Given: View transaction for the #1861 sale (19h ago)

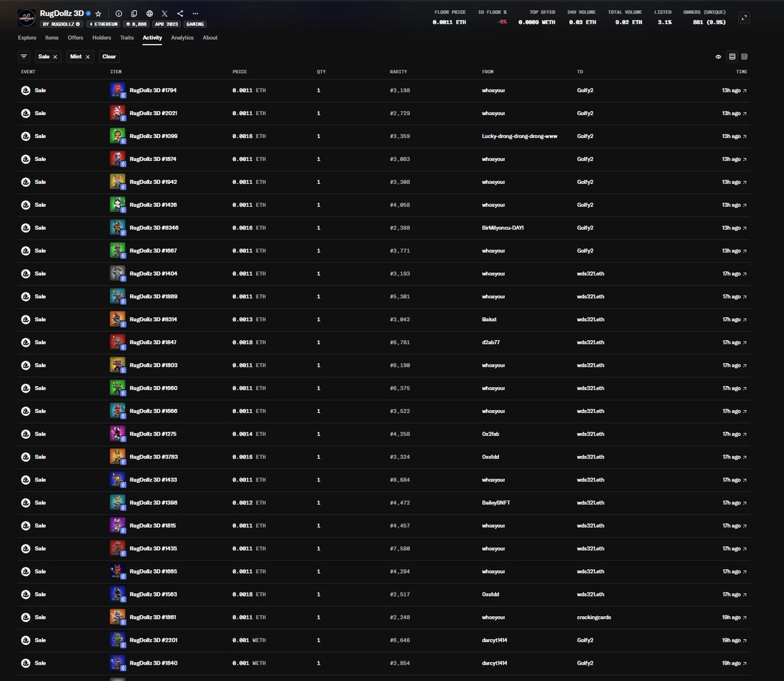Looking at the screenshot, I should [734, 618].
